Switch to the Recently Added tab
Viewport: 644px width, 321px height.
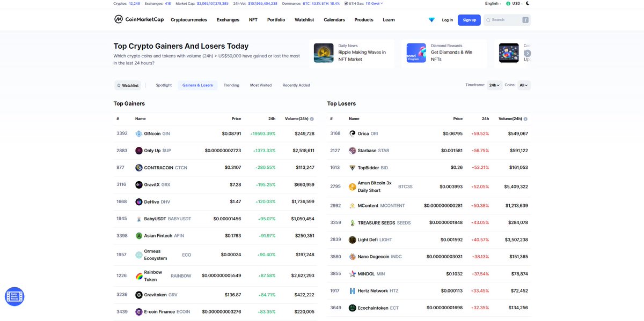(296, 85)
